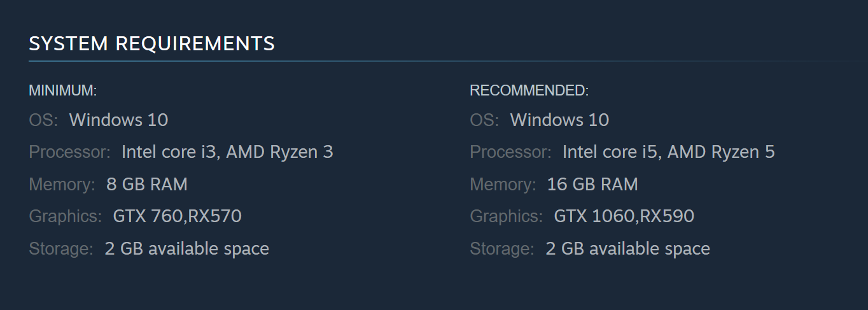Click minimum storage 2 GB available space
868x310 pixels.
[186, 249]
